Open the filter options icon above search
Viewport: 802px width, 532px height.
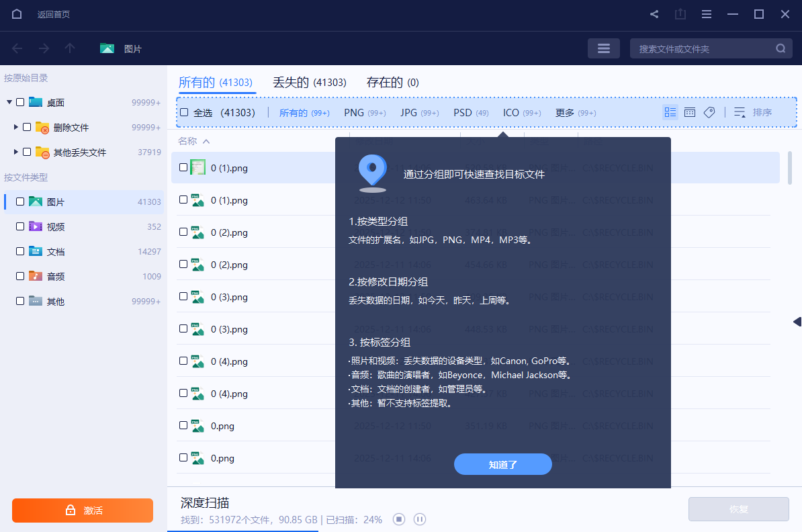click(x=603, y=48)
